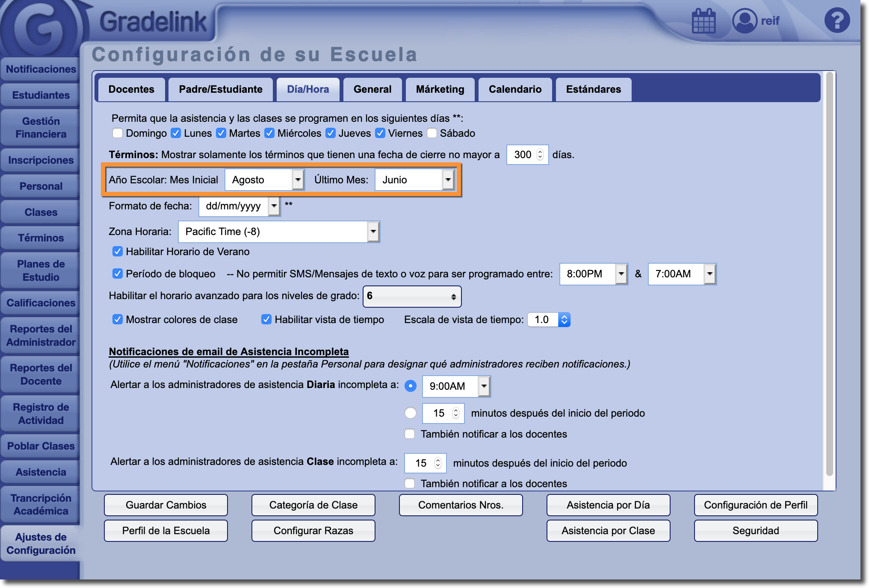This screenshot has width=869, height=588.
Task: Click the reif user profile icon
Action: (745, 21)
